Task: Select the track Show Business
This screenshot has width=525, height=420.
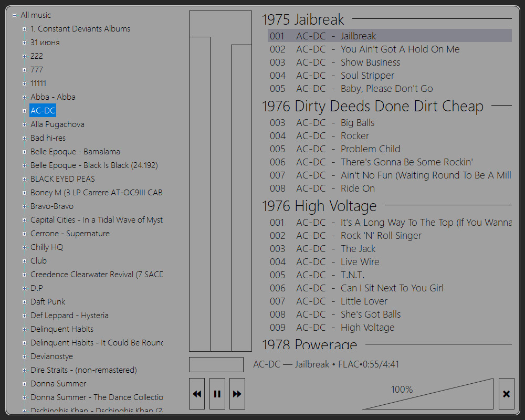Action: [x=370, y=62]
